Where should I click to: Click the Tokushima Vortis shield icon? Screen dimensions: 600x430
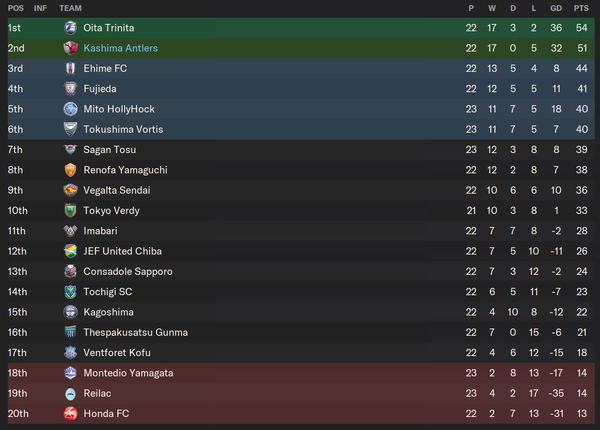70,129
